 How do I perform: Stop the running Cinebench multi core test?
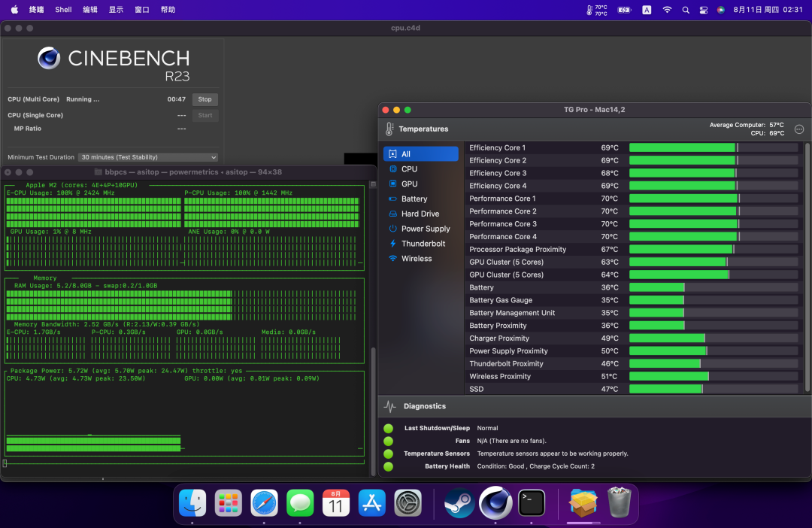[x=205, y=99]
